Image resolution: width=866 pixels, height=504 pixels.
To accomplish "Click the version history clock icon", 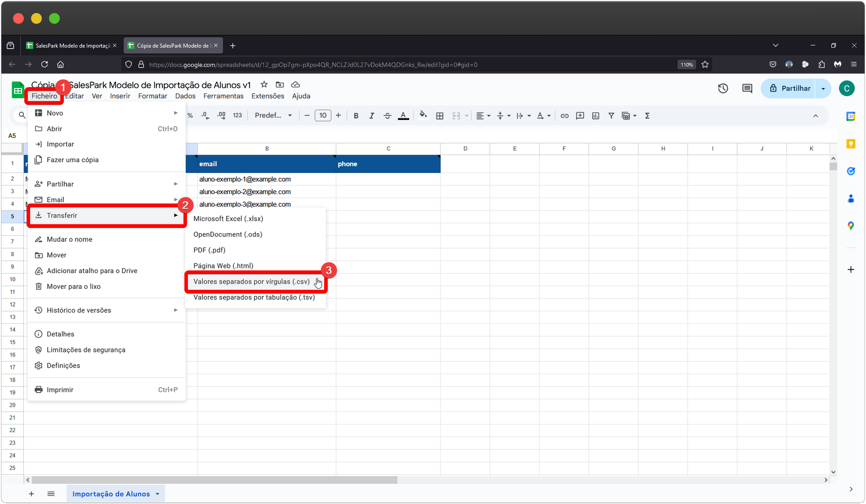I will [x=723, y=88].
